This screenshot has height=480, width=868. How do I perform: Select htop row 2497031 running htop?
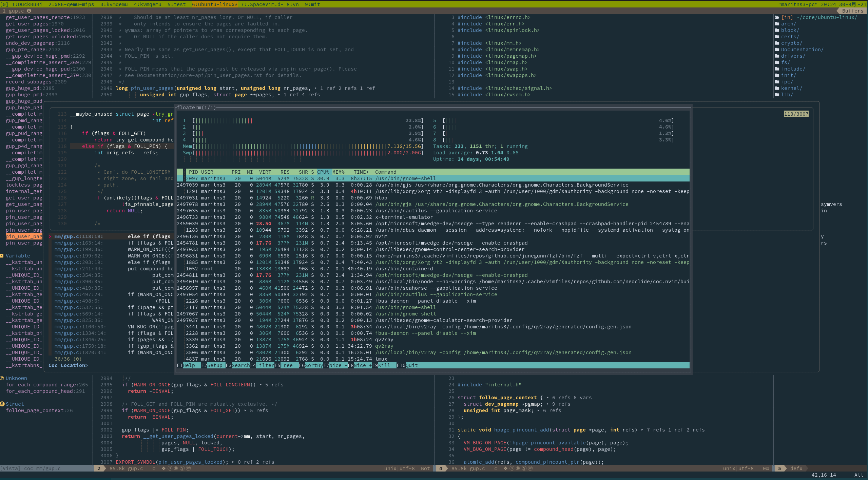point(433,198)
